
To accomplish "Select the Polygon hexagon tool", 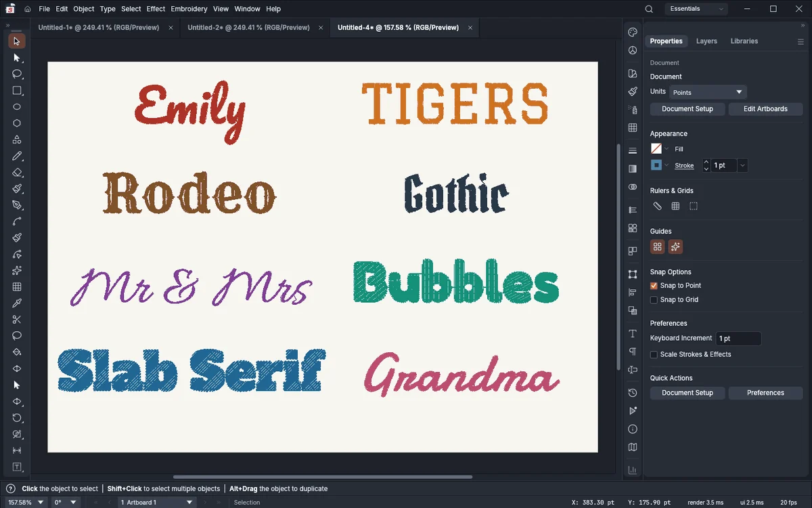I will point(17,123).
